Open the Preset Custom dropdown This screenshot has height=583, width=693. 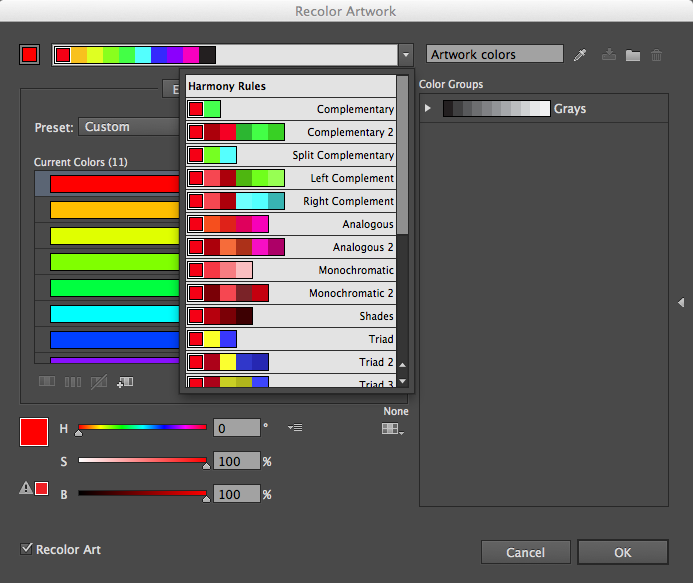(129, 127)
